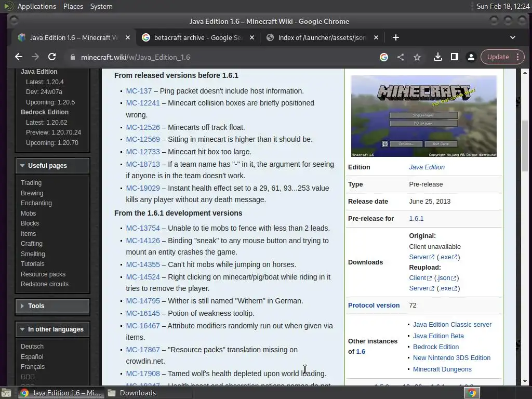Click the page vertical scrollbar

point(525,146)
